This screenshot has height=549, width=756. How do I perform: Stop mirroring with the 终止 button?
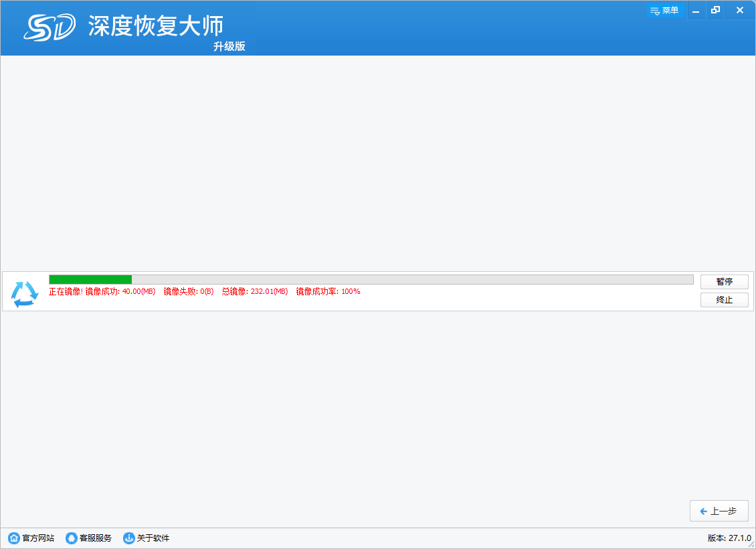click(724, 300)
